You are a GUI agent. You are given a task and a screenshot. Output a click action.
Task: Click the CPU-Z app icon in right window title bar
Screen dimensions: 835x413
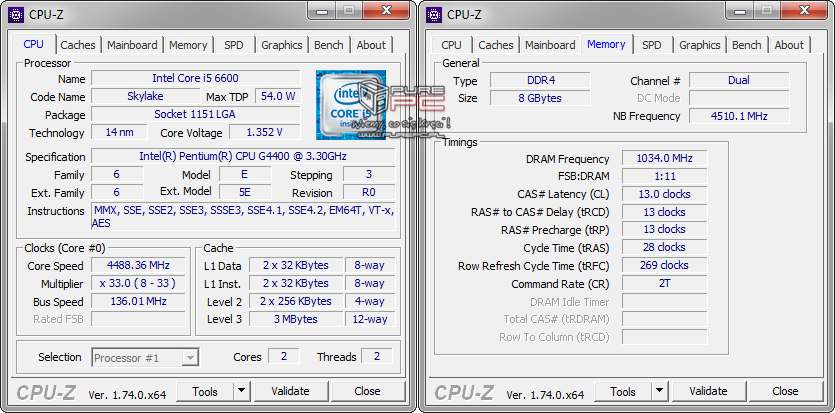pyautogui.click(x=435, y=14)
